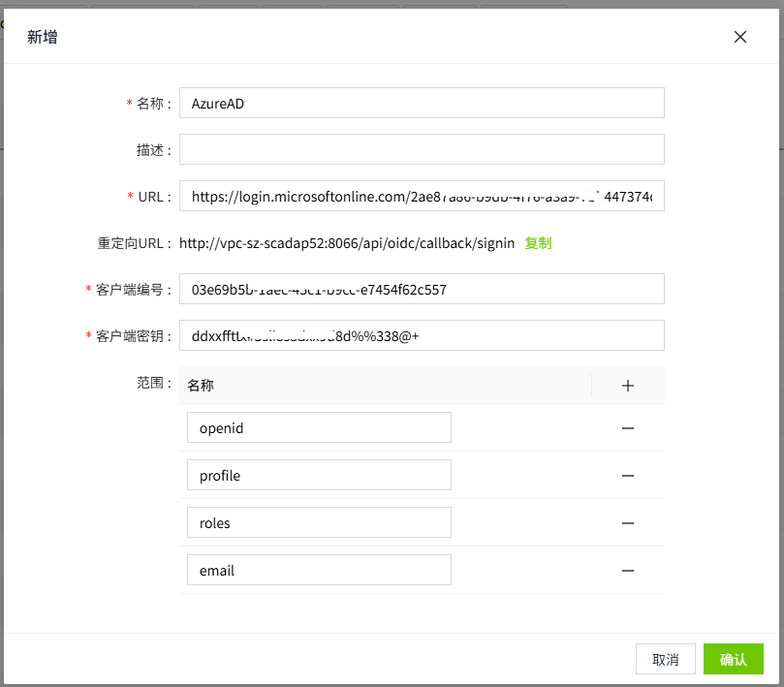Image resolution: width=784 pixels, height=687 pixels.
Task: Remove the openid scope with minus icon
Action: [628, 427]
